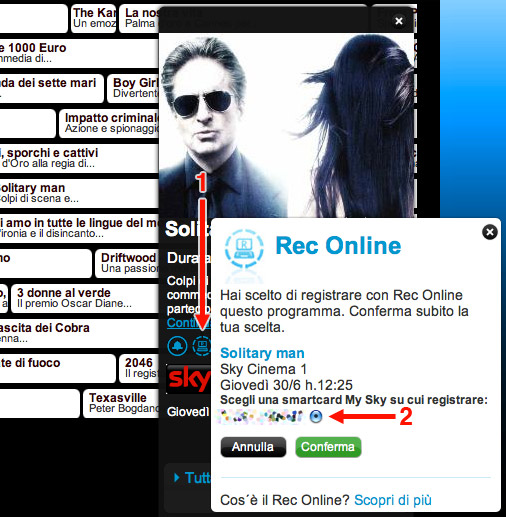The image size is (506, 517).
Task: Select the 3 donne al verde entry
Action: point(85,298)
